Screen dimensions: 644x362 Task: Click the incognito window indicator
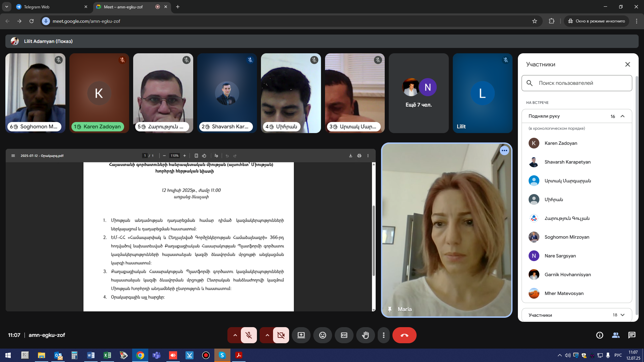click(x=597, y=21)
